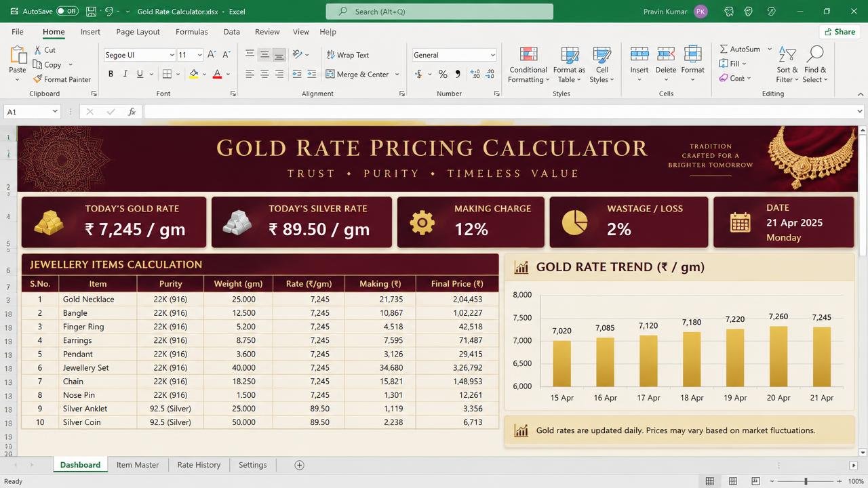Click the Delete Cells icon
Viewport: 868px width, 488px height.
tap(666, 56)
